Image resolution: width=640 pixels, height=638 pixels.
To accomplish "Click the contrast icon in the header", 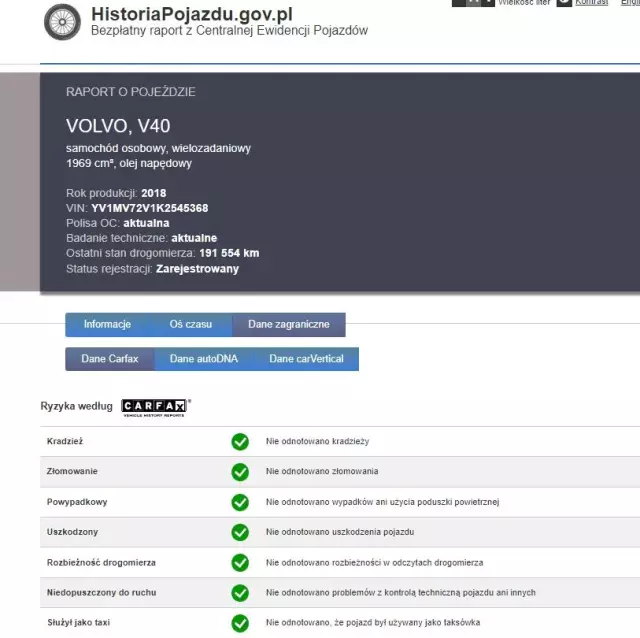I will tap(564, 3).
